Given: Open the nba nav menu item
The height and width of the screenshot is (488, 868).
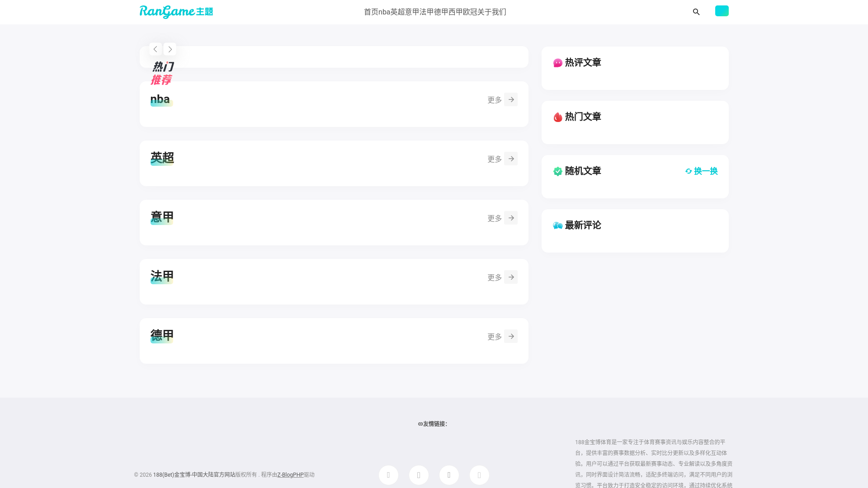Looking at the screenshot, I should click(384, 12).
